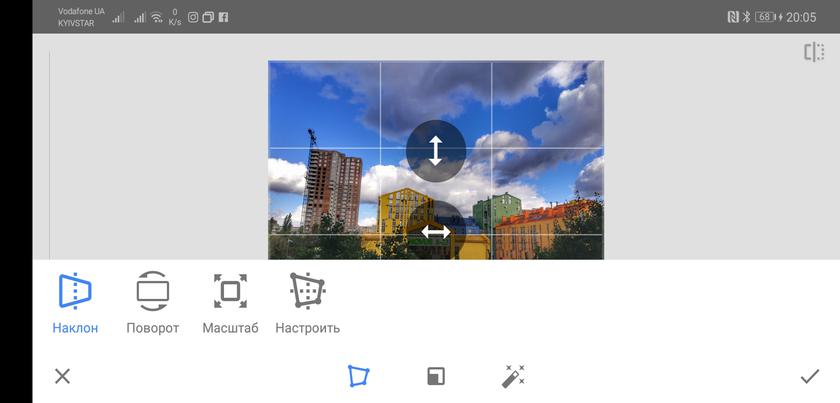Open the perspective mode selector icon
The width and height of the screenshot is (840, 403).
358,376
